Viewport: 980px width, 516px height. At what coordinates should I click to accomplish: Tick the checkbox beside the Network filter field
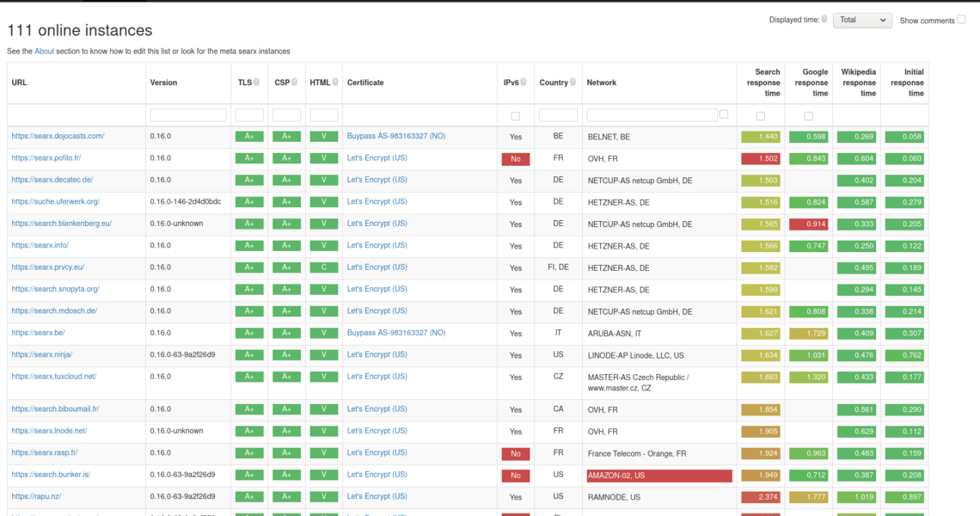(x=724, y=114)
